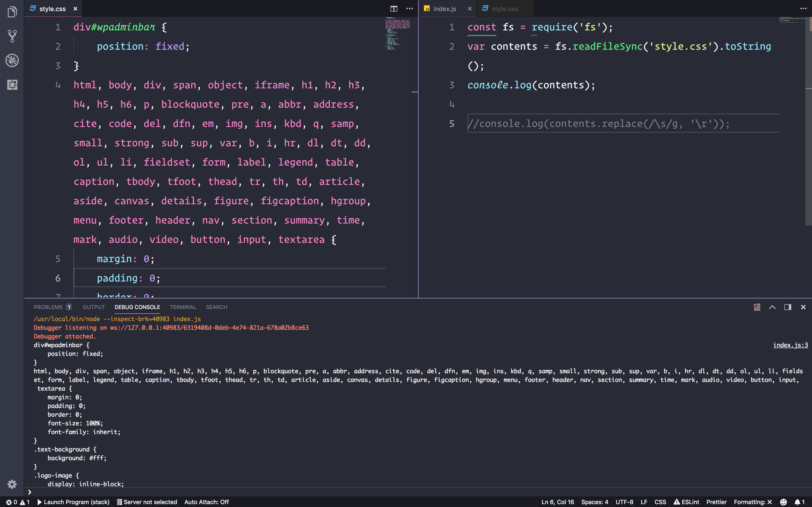The width and height of the screenshot is (812, 507).
Task: Open the Explorer files icon
Action: pos(12,12)
